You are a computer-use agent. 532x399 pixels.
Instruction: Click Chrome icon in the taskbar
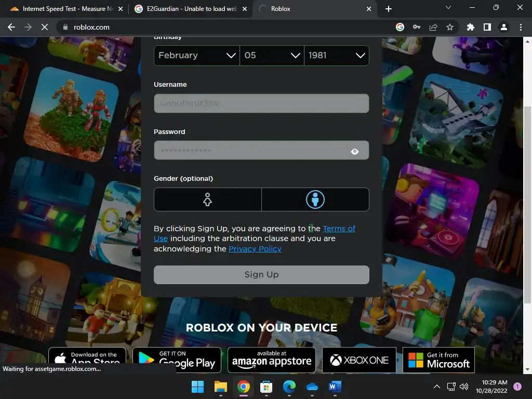pos(244,387)
